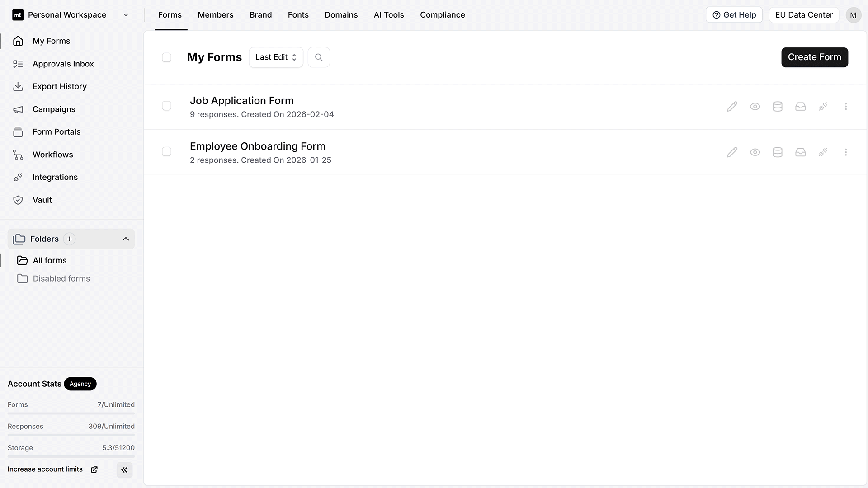Screen dimensions: 868x488
Task: Open the Vault shield icon
Action: 18,200
